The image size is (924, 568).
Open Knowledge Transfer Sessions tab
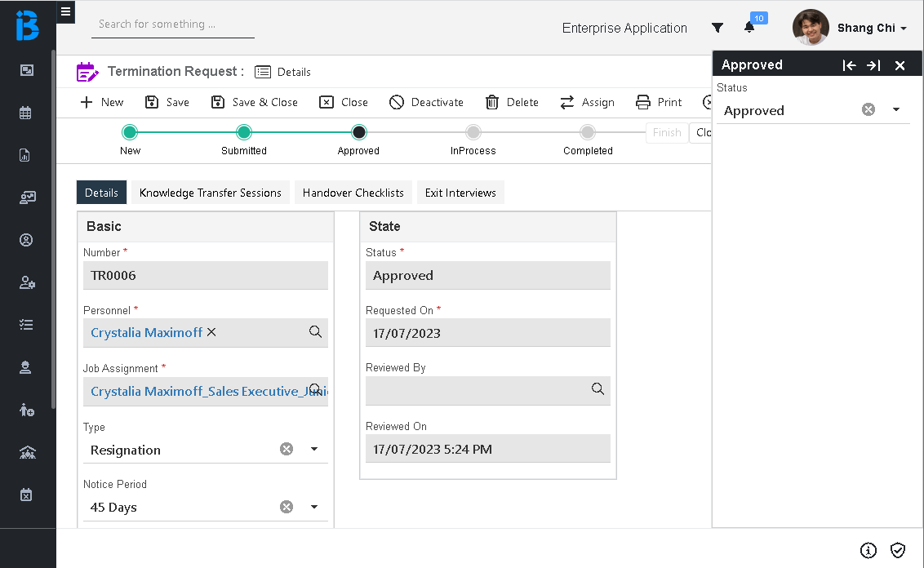211,193
